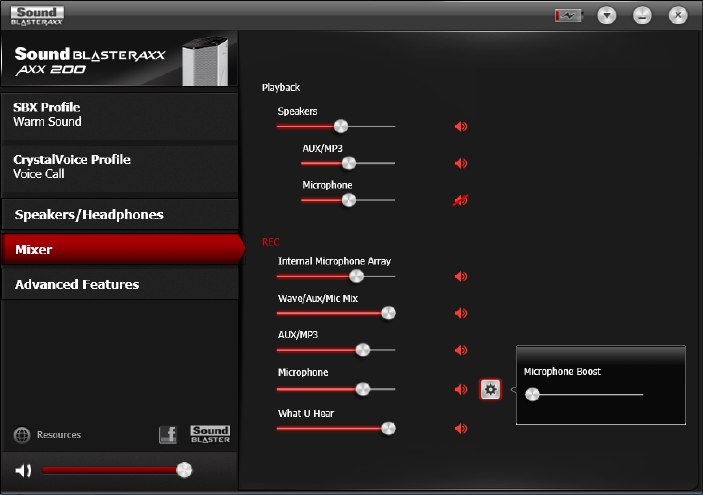Open the Advanced Features tab
This screenshot has height=495, width=703.
click(120, 284)
